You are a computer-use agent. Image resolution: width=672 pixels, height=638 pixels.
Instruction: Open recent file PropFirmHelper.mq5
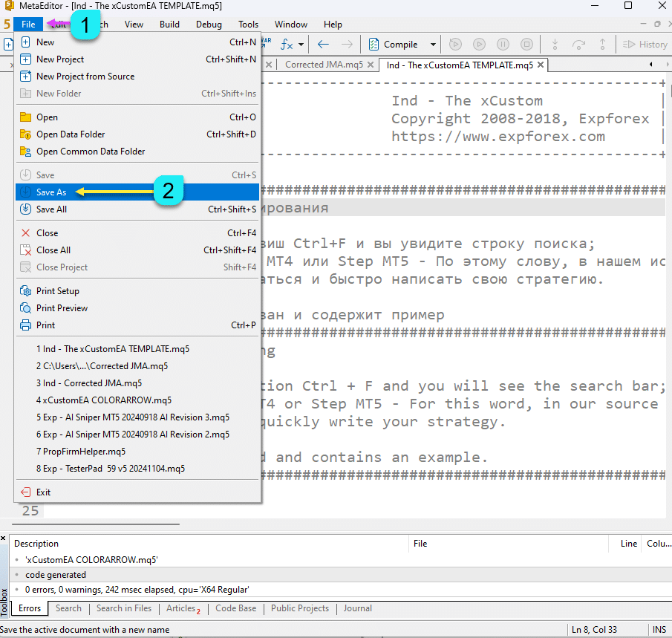click(81, 452)
